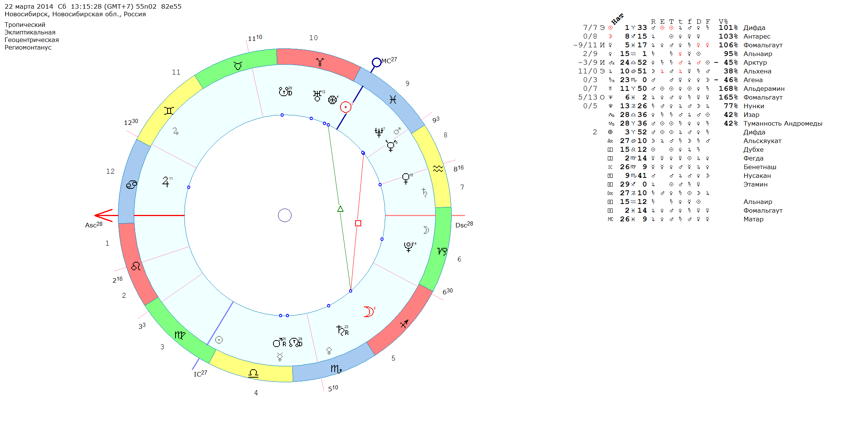This screenshot has height=431, width=868.
Task: Click the 'Нат' column header in table
Action: [x=617, y=19]
